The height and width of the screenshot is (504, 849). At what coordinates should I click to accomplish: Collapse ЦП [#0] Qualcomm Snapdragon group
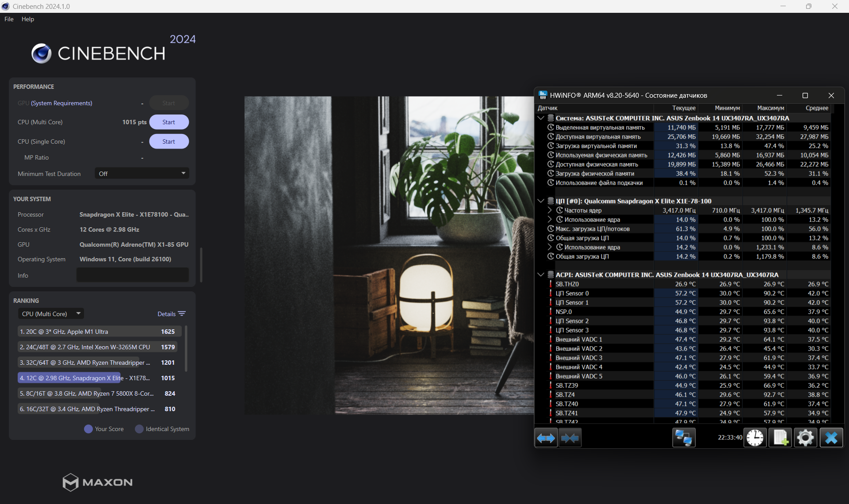(540, 201)
